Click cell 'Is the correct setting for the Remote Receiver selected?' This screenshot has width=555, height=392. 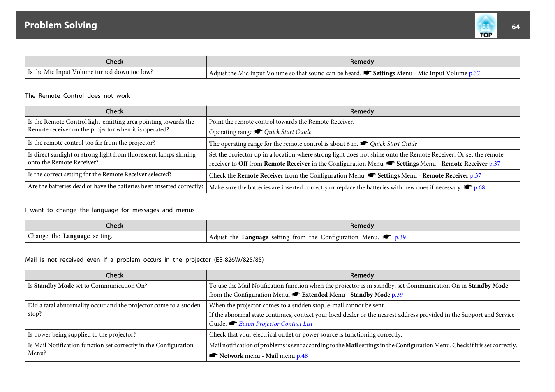click(x=116, y=175)
